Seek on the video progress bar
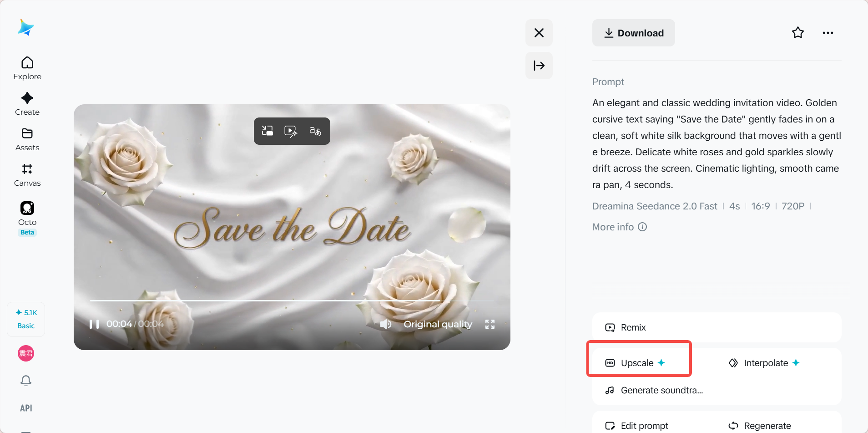Viewport: 868px width, 433px height. 292,301
